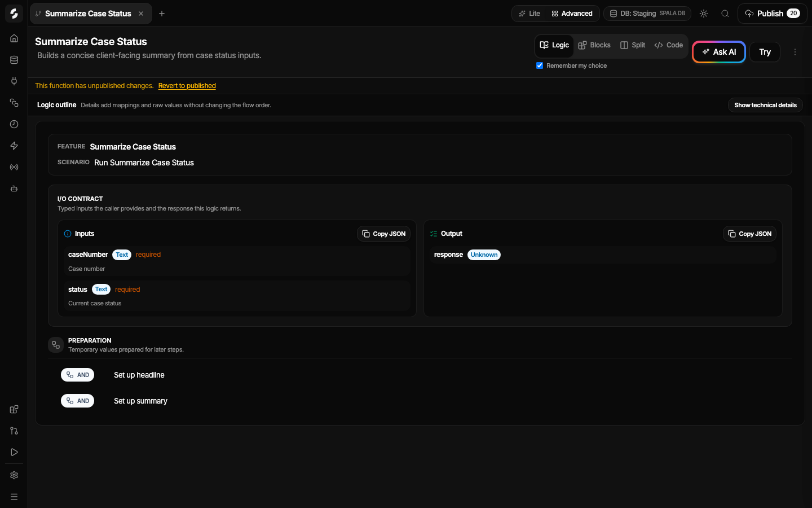Screen dimensions: 812x508
Task: Open the home icon in sidebar
Action: (14, 38)
